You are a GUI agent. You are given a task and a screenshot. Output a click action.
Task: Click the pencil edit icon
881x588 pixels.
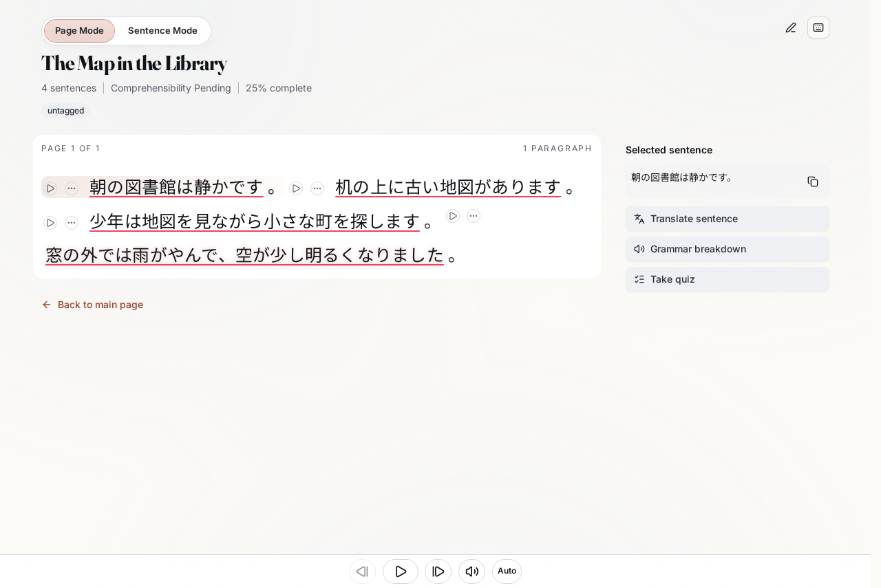(791, 28)
